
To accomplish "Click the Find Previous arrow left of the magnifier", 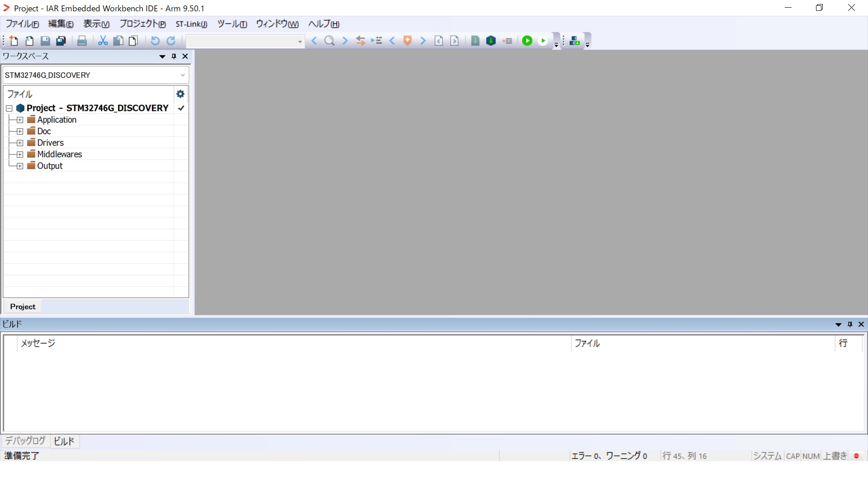I will click(314, 41).
